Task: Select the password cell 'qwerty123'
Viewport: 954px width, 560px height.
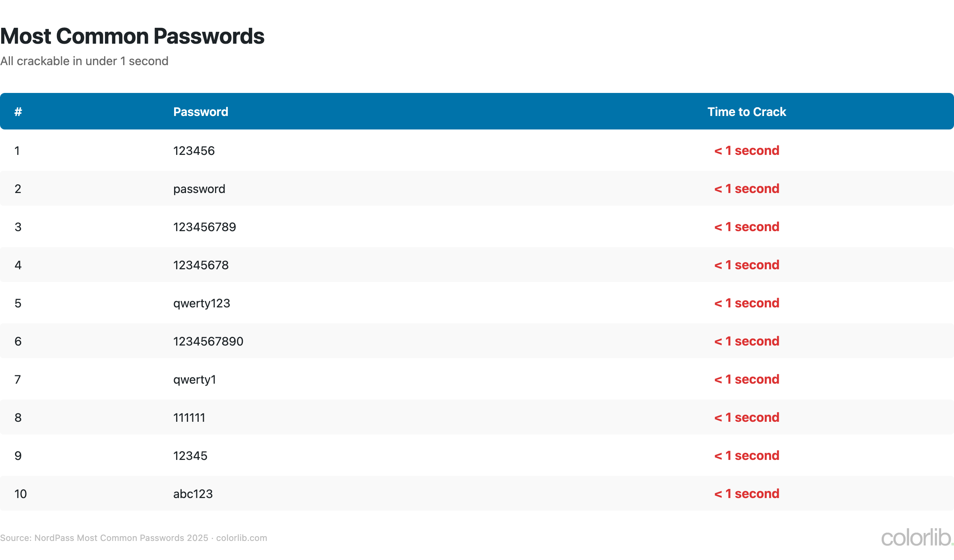Action: (x=202, y=303)
